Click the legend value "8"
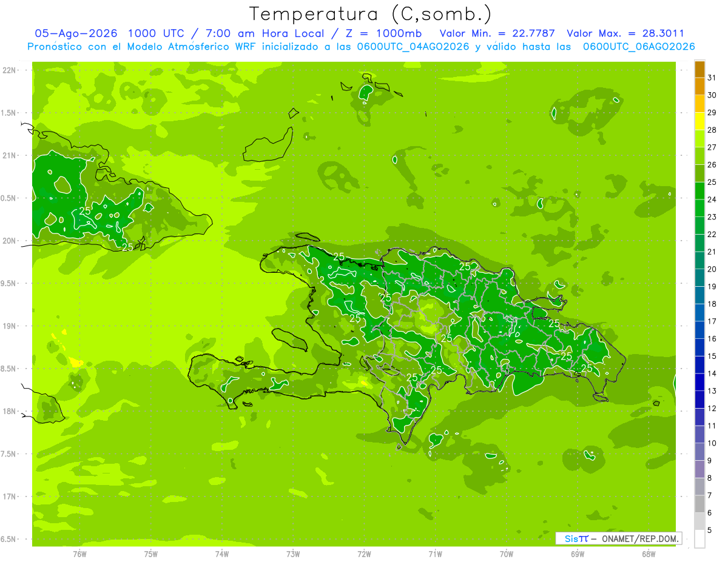 coord(709,478)
